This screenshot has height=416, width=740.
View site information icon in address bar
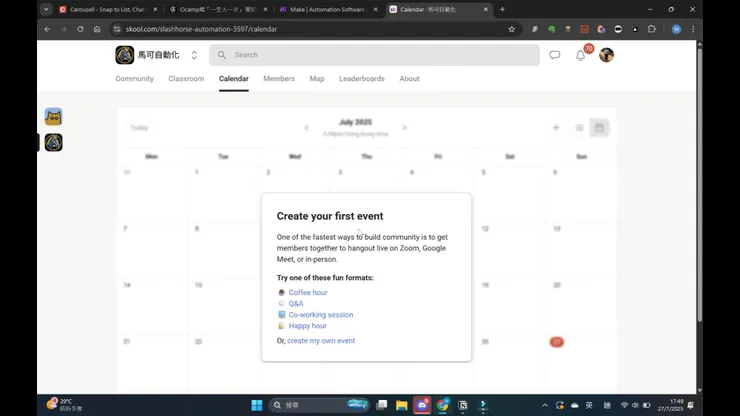coord(117,29)
